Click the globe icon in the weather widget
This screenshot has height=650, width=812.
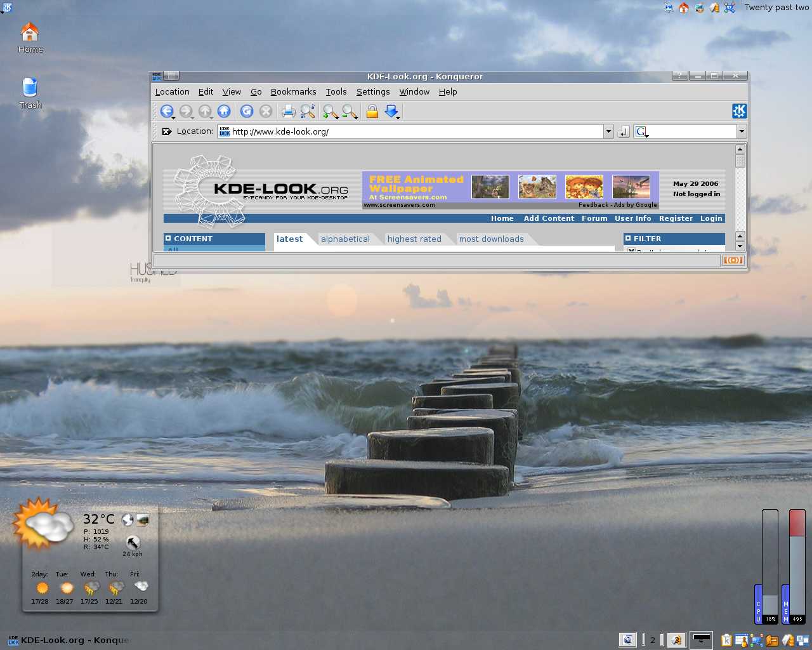click(x=128, y=520)
